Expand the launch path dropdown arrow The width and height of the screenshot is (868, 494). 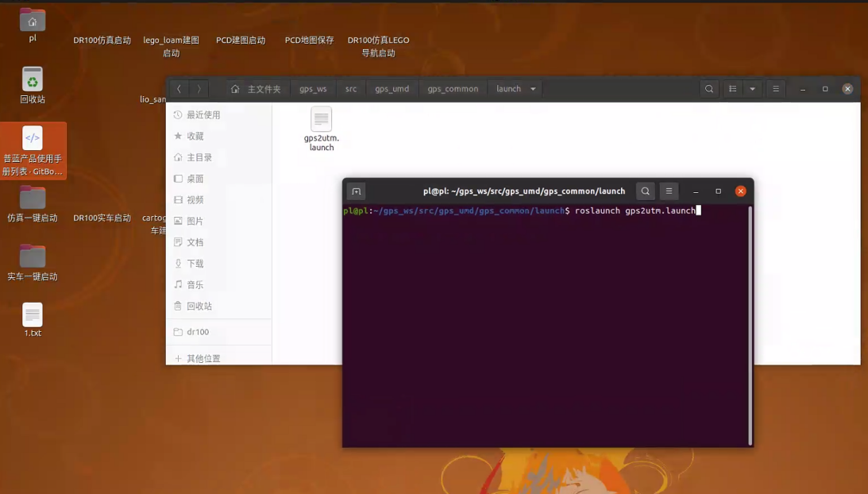tap(533, 89)
